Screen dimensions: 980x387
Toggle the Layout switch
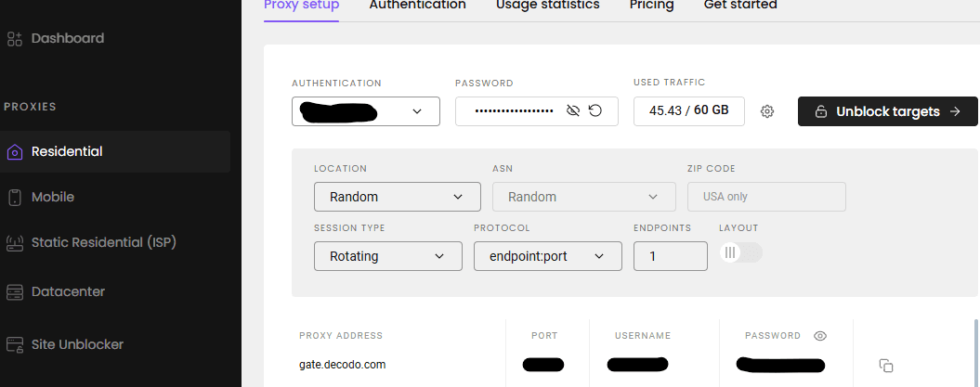click(741, 253)
